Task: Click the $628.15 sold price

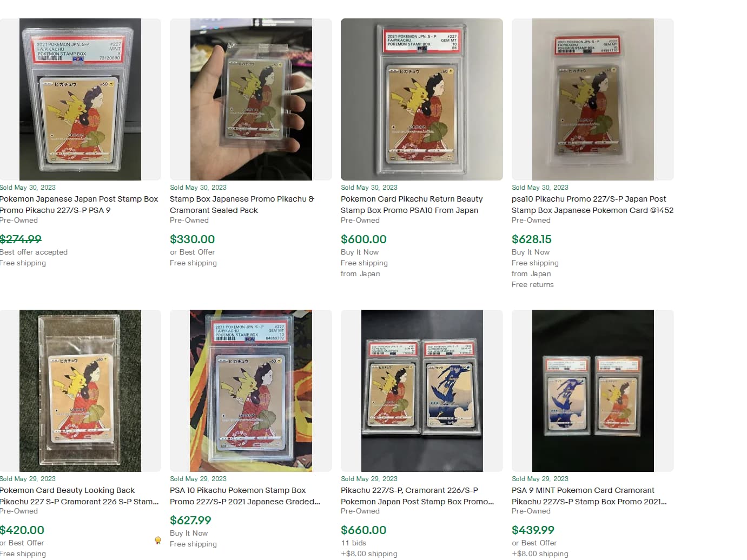Action: tap(532, 239)
